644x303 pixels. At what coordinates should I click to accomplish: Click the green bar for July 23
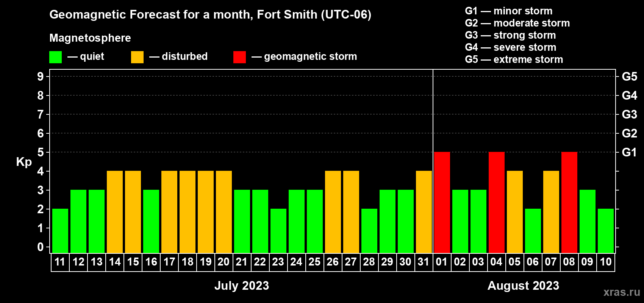[278, 231]
